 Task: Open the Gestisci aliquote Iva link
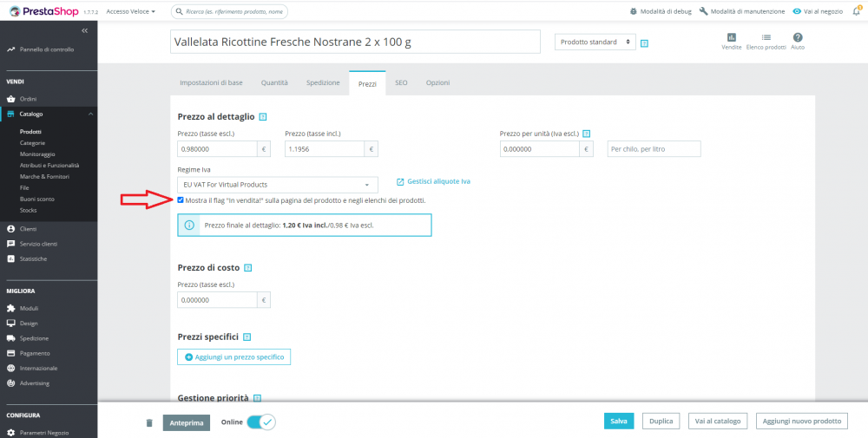pos(433,181)
